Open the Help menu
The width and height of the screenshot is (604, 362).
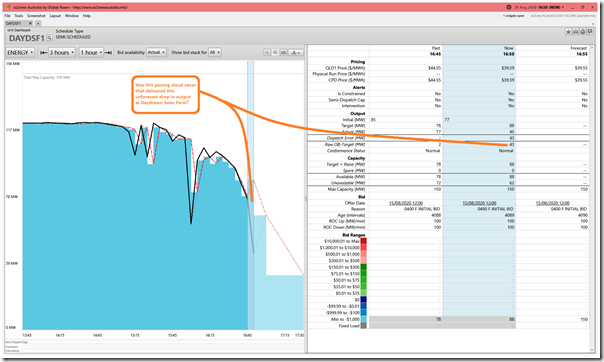point(87,16)
